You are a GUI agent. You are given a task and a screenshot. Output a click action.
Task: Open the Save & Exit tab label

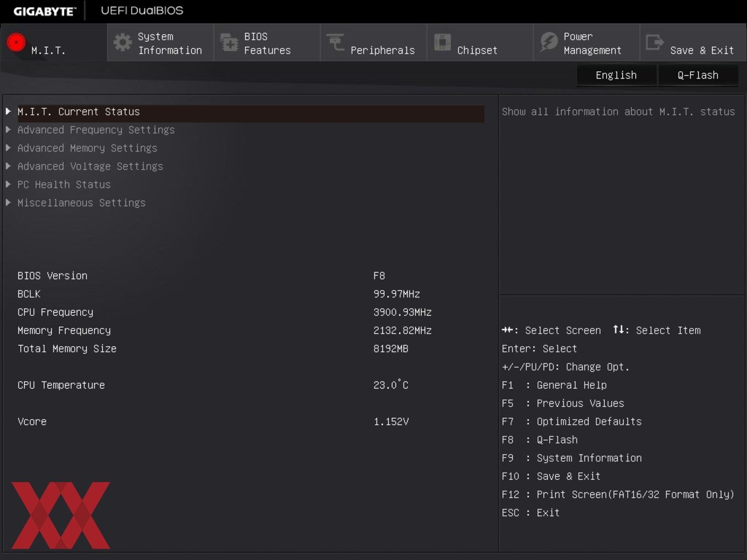pos(702,51)
